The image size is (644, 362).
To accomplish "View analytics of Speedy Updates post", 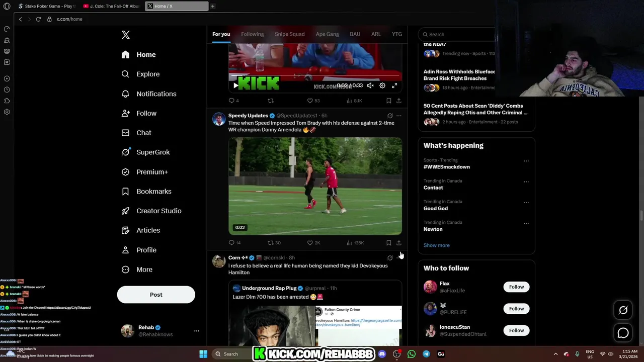I will 355,243.
